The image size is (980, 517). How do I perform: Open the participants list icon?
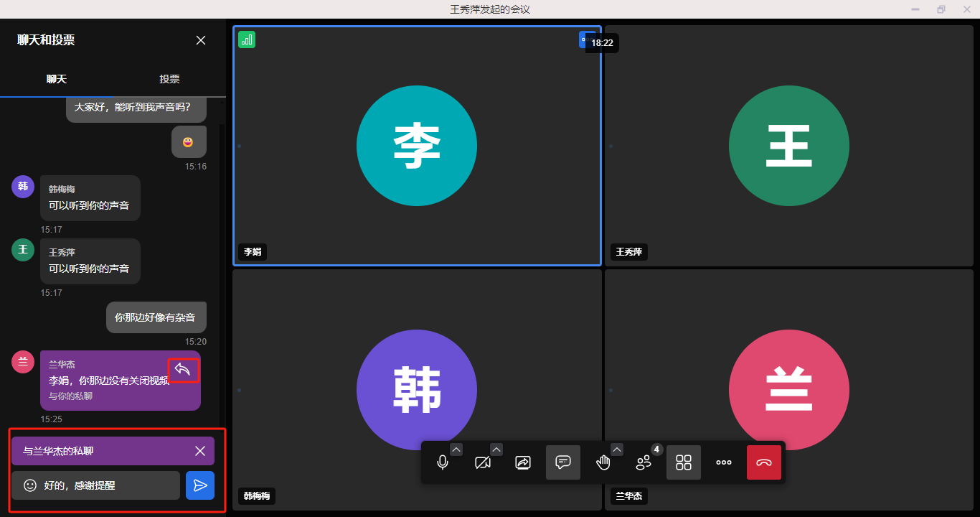tap(644, 462)
